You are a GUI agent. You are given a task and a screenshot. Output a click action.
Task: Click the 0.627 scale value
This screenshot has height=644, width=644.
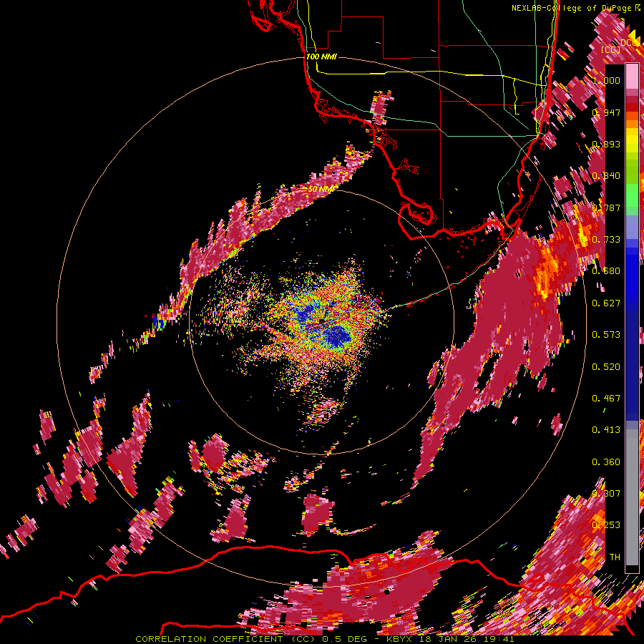tap(606, 303)
